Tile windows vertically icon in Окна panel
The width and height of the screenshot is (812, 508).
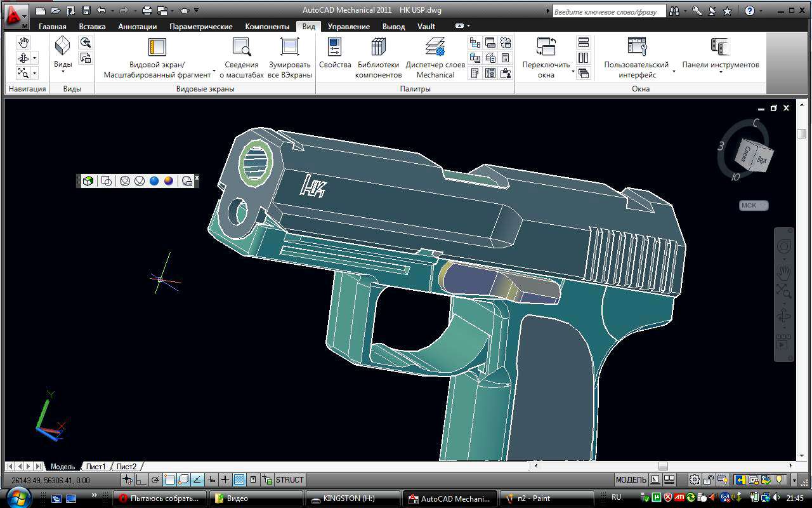(584, 58)
